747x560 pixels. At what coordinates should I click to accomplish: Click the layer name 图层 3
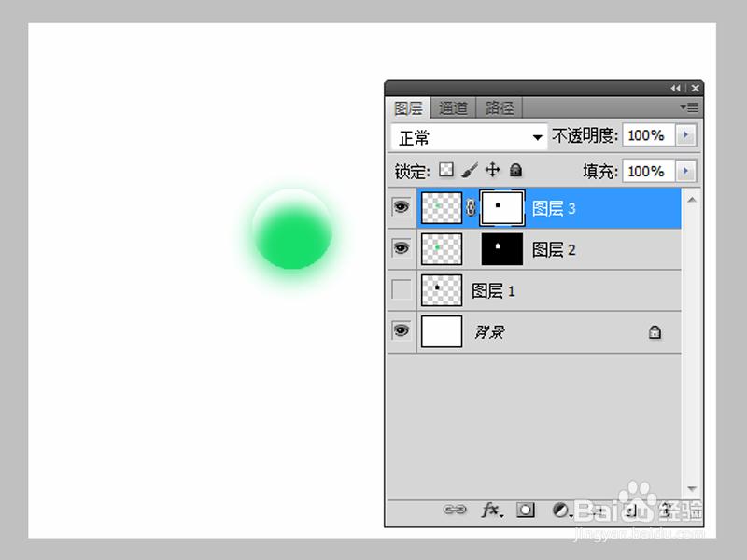click(554, 208)
